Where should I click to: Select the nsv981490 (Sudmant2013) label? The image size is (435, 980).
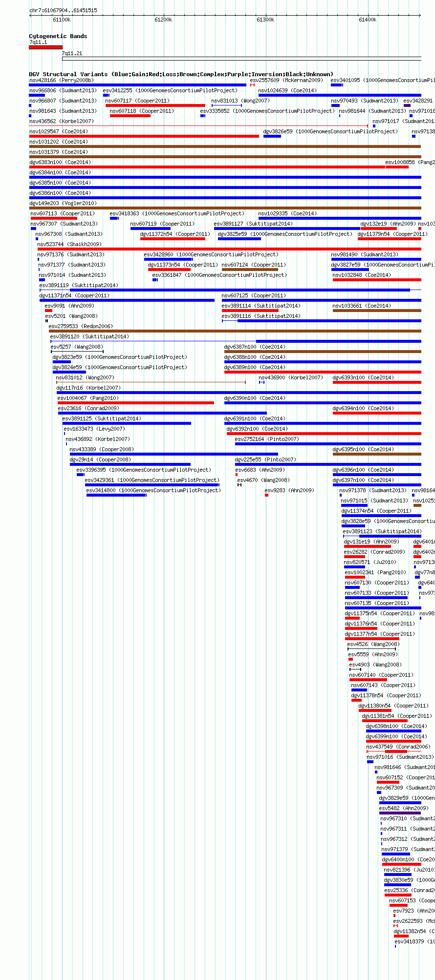(x=365, y=254)
